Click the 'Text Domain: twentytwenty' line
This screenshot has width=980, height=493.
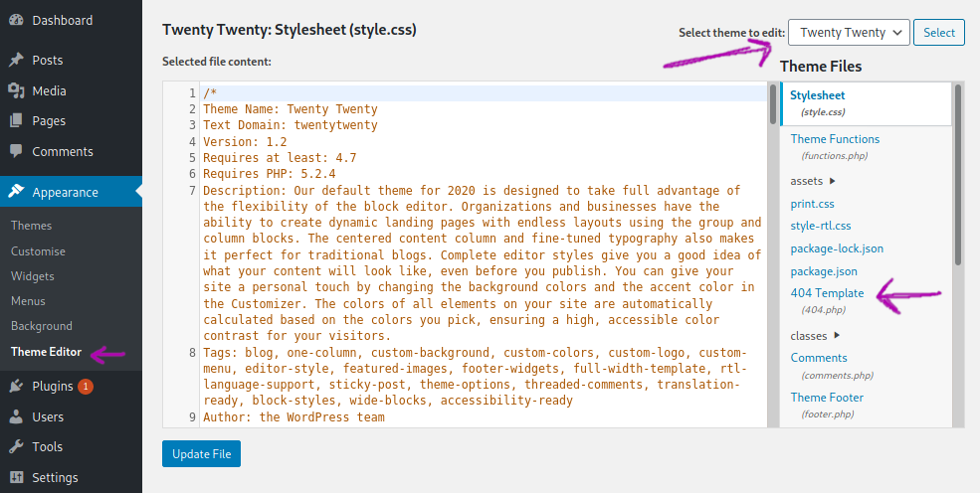[x=291, y=125]
